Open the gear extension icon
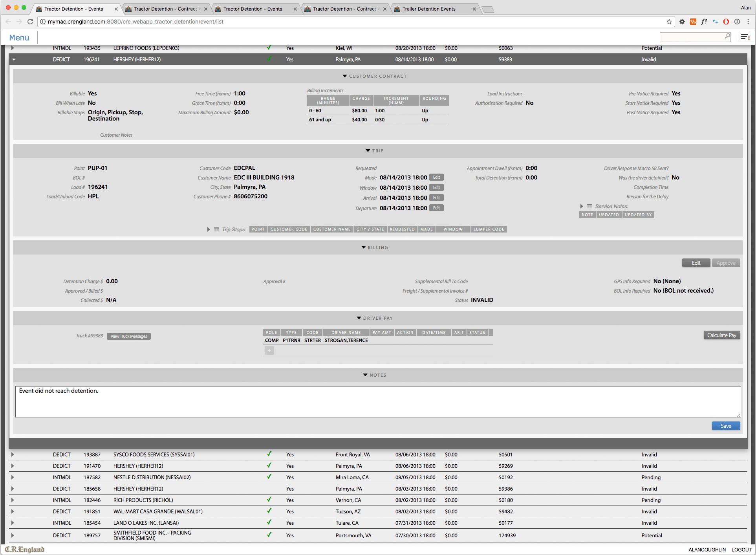 click(x=682, y=22)
